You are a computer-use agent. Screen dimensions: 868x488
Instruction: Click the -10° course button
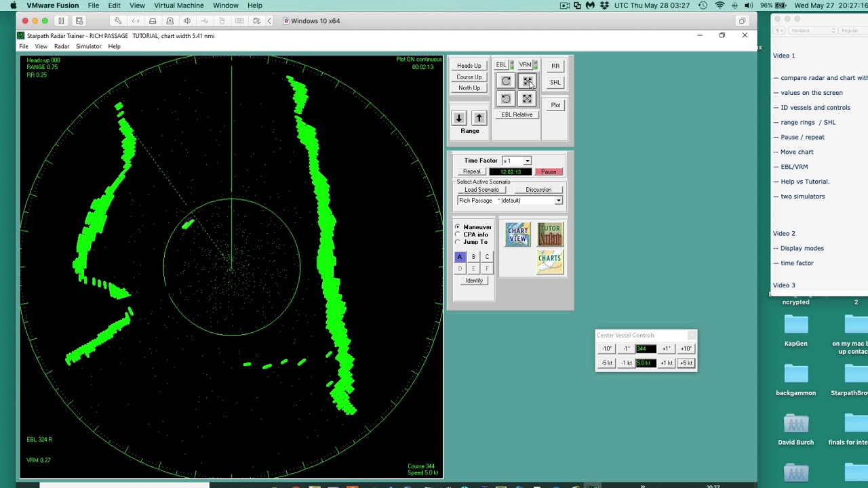click(x=607, y=349)
